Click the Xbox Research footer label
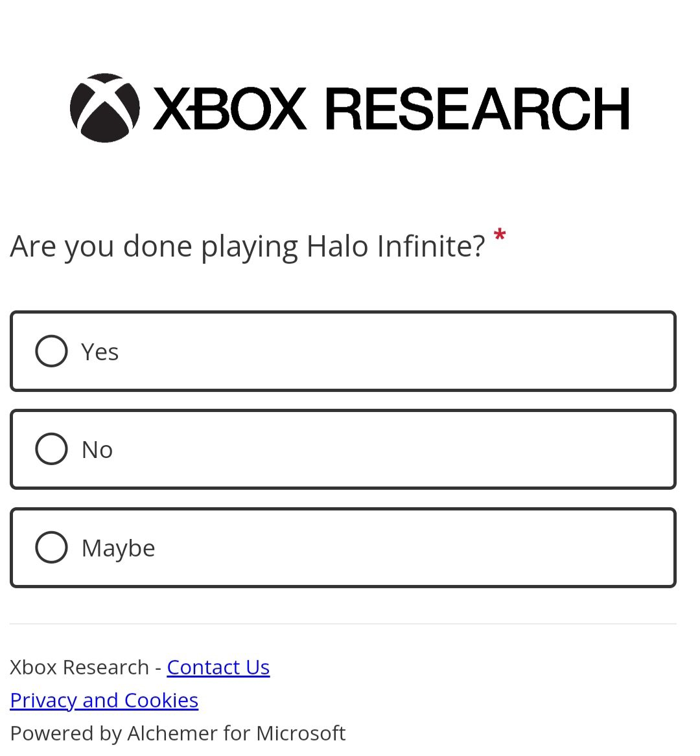This screenshot has height=756, width=700. [79, 667]
